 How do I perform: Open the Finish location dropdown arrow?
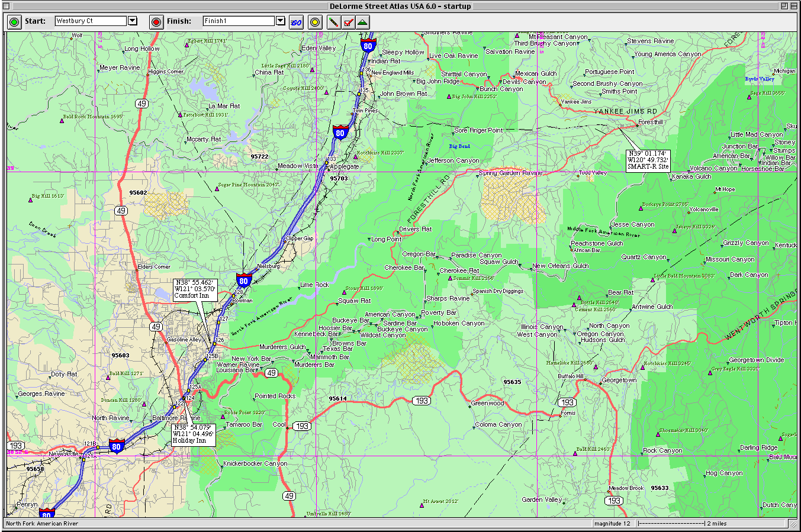pos(281,21)
